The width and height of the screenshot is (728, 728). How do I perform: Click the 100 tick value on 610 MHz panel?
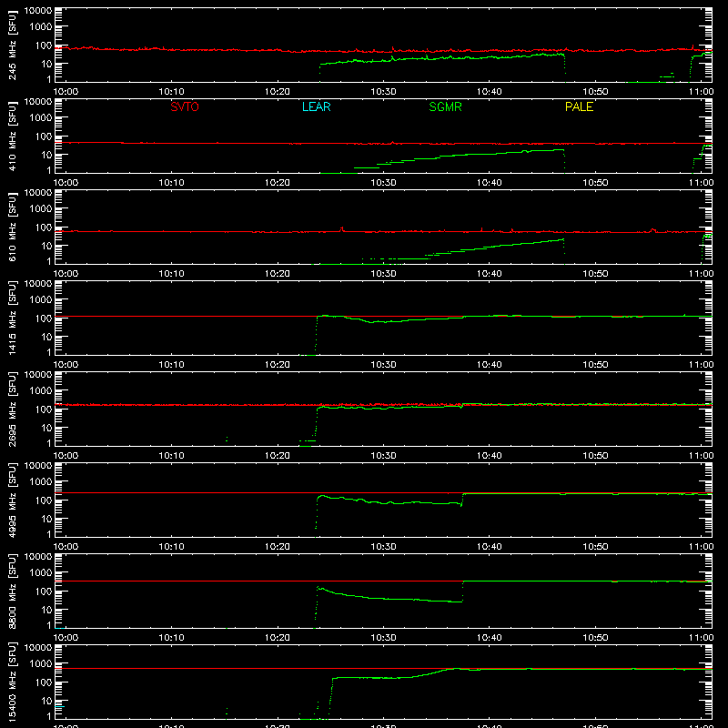[44, 227]
